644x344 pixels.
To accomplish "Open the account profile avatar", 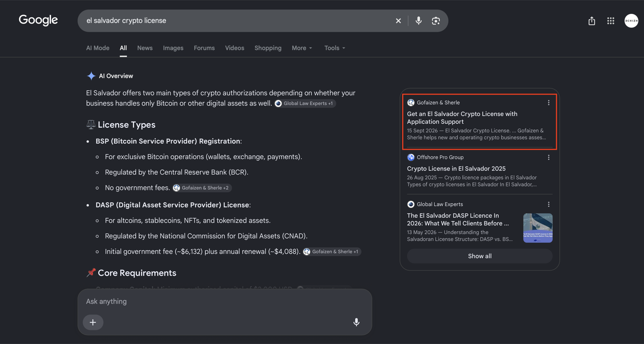I will [631, 21].
